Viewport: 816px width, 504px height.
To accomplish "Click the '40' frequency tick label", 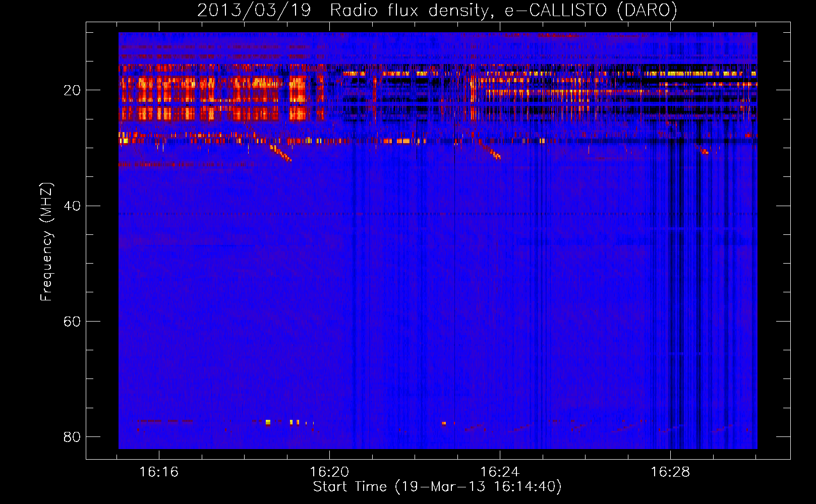I will click(x=72, y=206).
